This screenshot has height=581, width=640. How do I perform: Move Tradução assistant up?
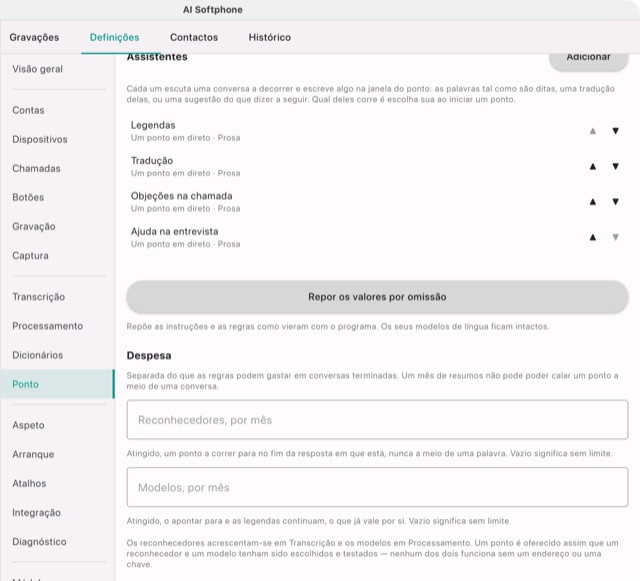point(593,167)
